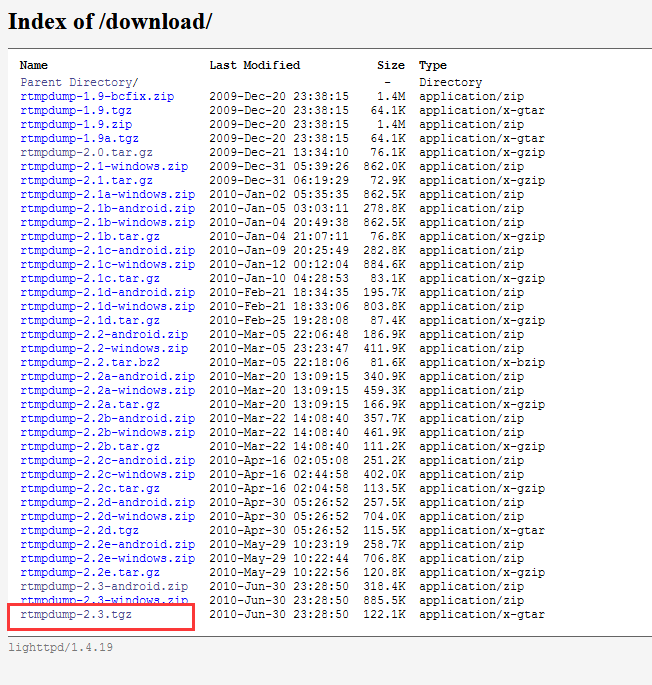
Task: Select rtmpdump-2.2e.tar.gz link
Action: click(x=90, y=572)
